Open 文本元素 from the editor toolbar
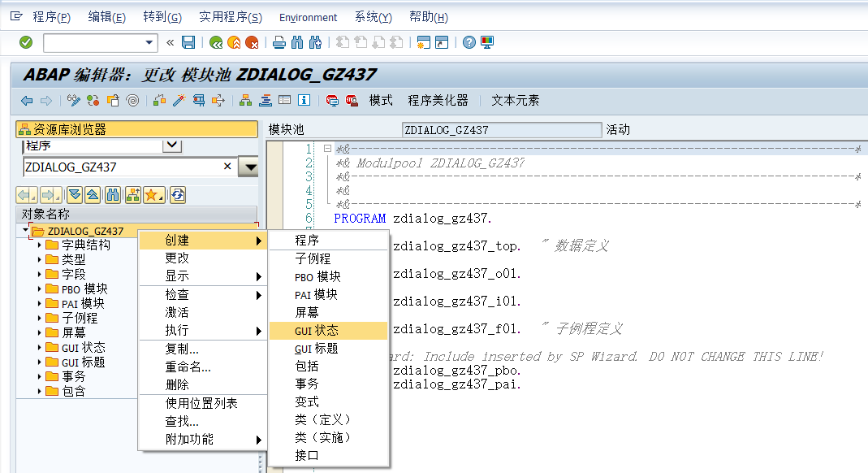The image size is (868, 473). (x=514, y=100)
